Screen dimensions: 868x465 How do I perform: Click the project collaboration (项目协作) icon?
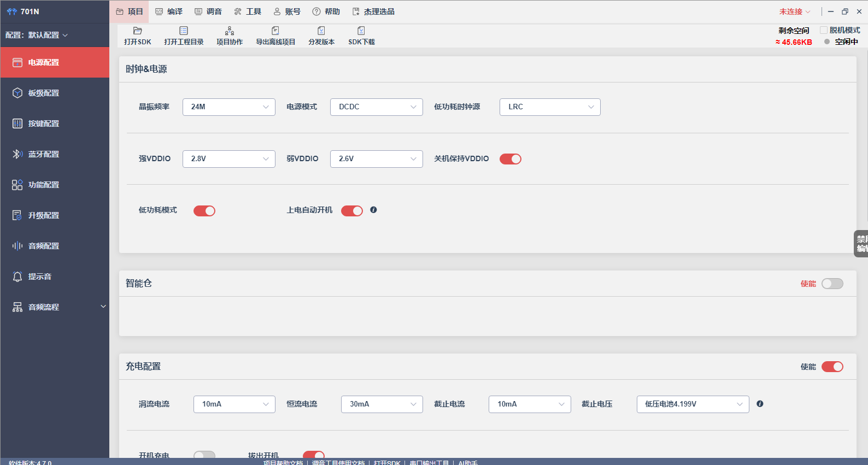coord(230,31)
